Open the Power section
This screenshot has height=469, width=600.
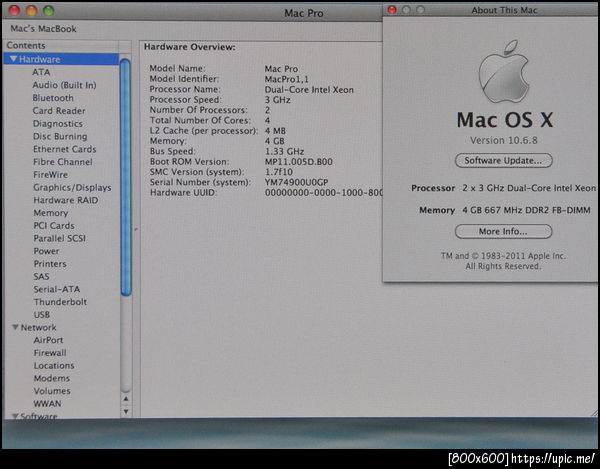coord(46,251)
